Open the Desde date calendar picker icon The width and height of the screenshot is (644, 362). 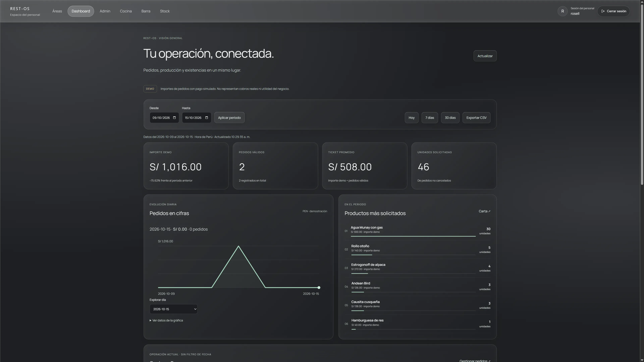174,118
